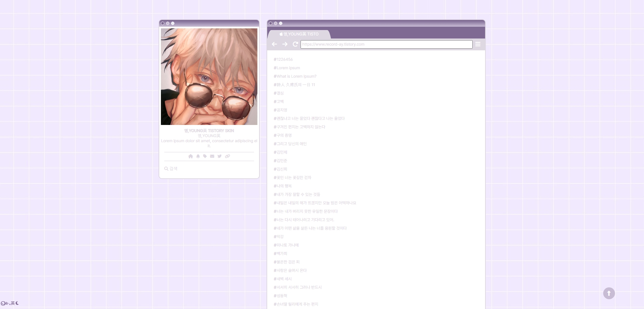Open the tag #너는 내가 버리지 못한 유일한 문장이다
644x309 pixels.
tap(306, 211)
